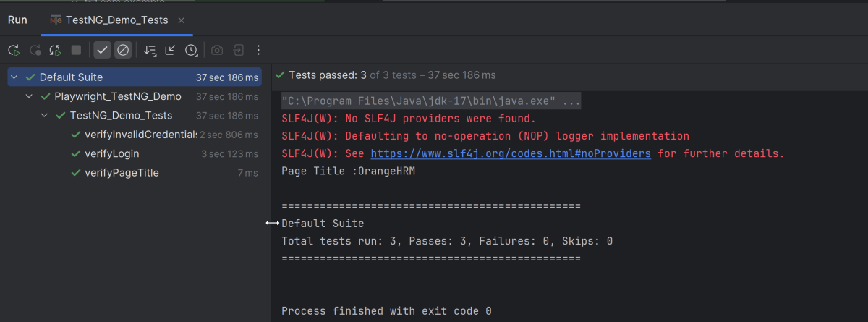Toggle Show Ignored tests button
This screenshot has width=868, height=322.
123,50
